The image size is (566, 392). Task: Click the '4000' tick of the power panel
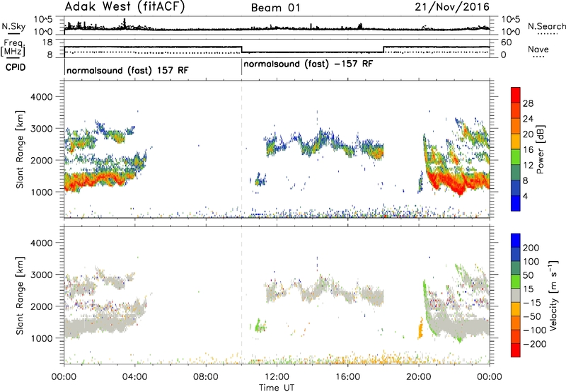(41, 97)
